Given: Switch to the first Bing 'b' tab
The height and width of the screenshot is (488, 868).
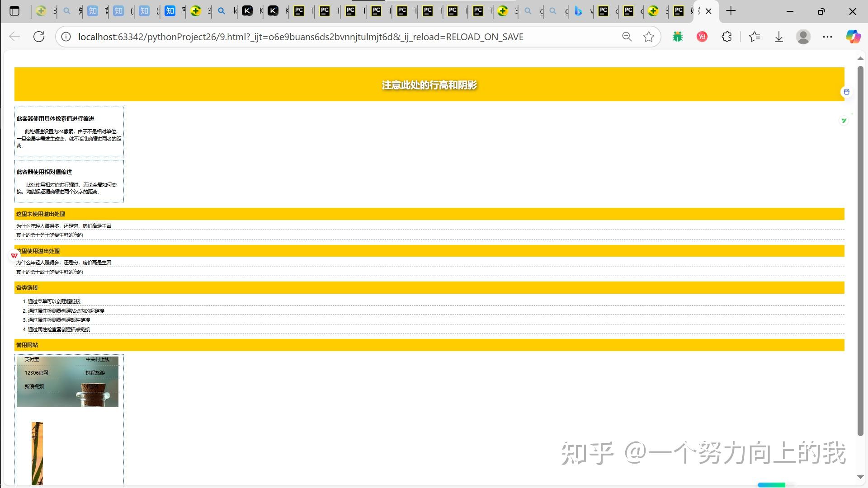Looking at the screenshot, I should (578, 11).
